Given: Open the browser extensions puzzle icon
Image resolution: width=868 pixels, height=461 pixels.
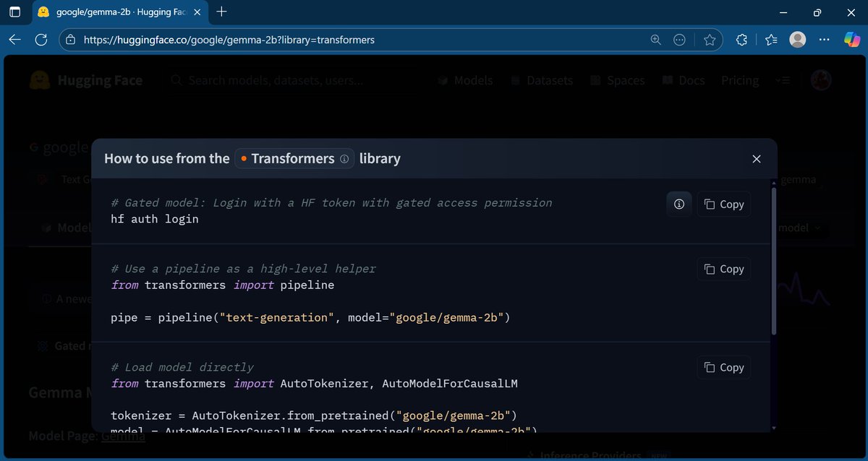Looking at the screenshot, I should pos(741,40).
